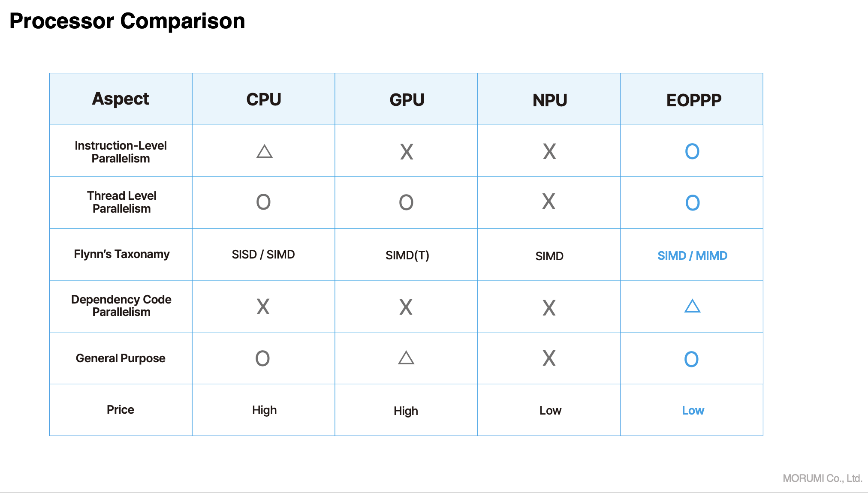Click the triangle in GPU General Purpose cell
The width and height of the screenshot is (868, 493).
pos(406,358)
